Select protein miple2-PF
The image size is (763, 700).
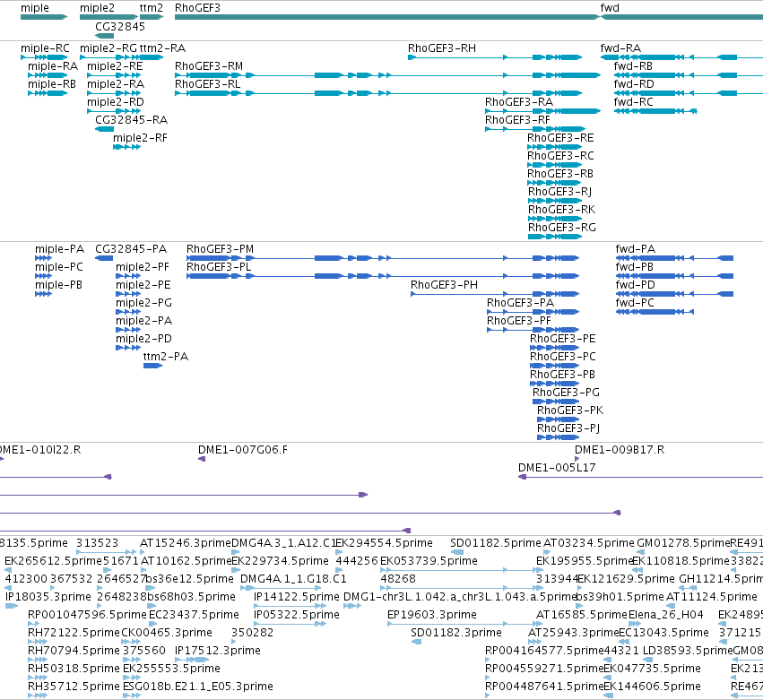click(128, 276)
